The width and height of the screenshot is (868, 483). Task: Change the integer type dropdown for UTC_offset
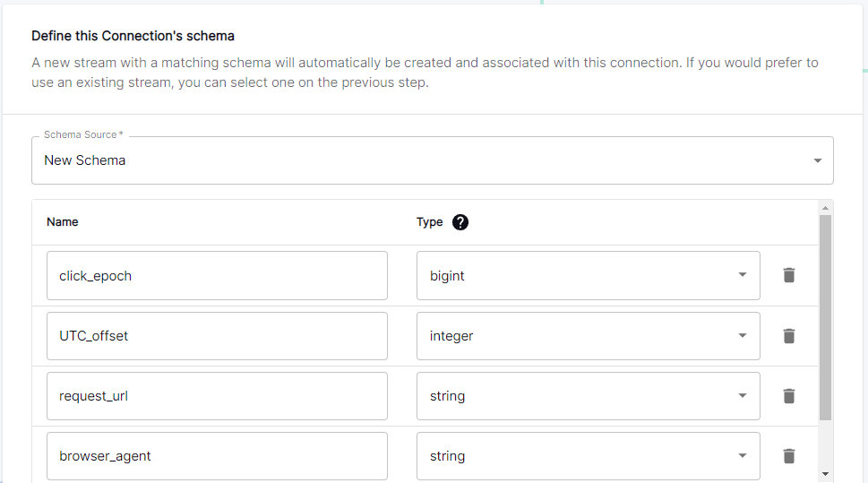tap(588, 336)
